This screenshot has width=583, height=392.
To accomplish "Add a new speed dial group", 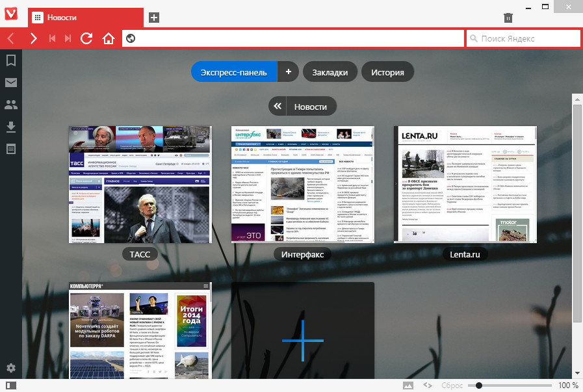I will click(288, 72).
